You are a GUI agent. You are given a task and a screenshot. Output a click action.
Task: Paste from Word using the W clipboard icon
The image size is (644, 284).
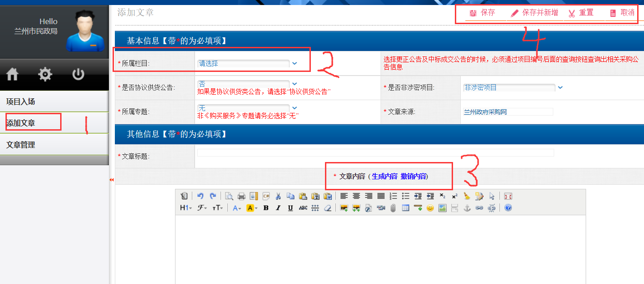[328, 196]
